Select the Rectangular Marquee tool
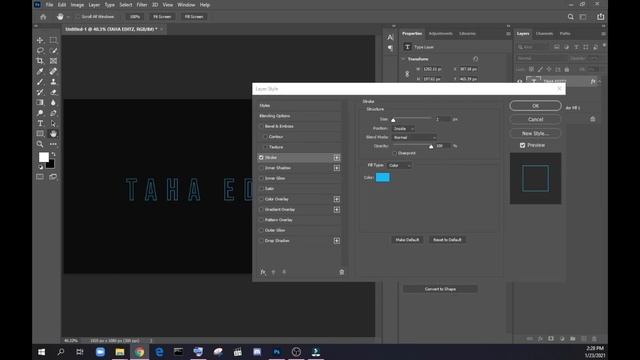 click(53, 40)
